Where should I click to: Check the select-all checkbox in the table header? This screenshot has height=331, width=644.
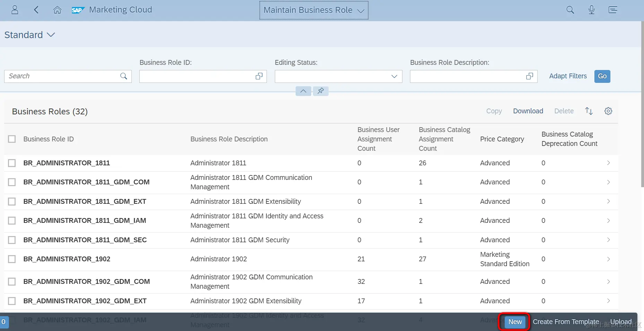[x=12, y=139]
